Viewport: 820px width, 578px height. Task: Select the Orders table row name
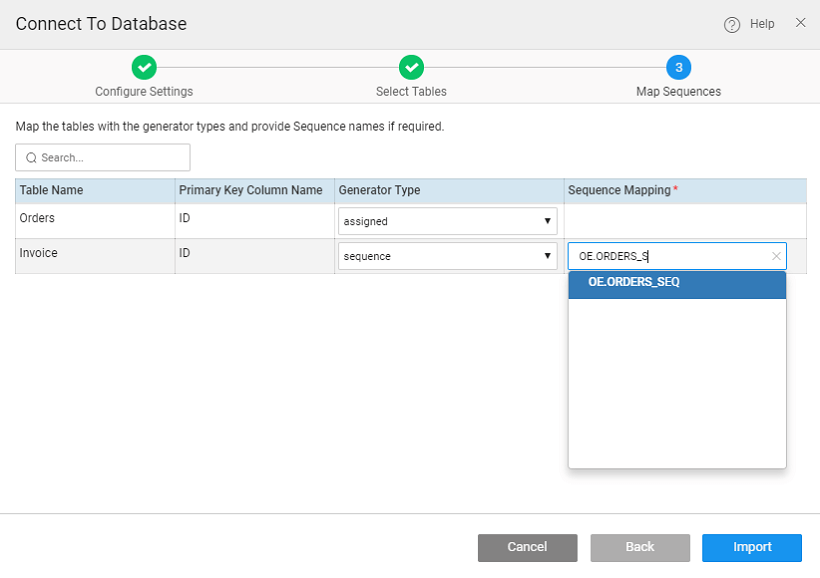37,218
